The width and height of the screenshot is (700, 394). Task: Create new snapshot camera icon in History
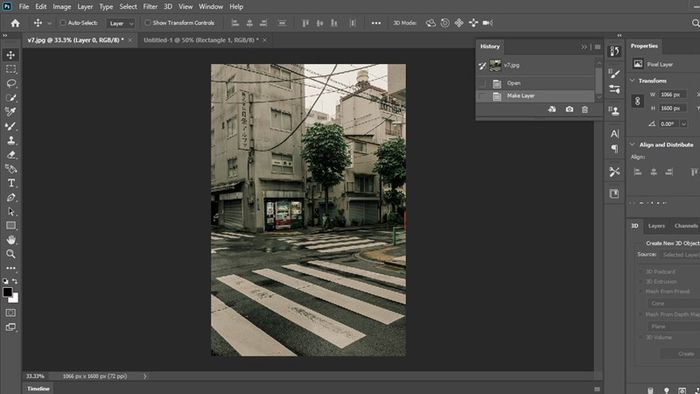(569, 109)
